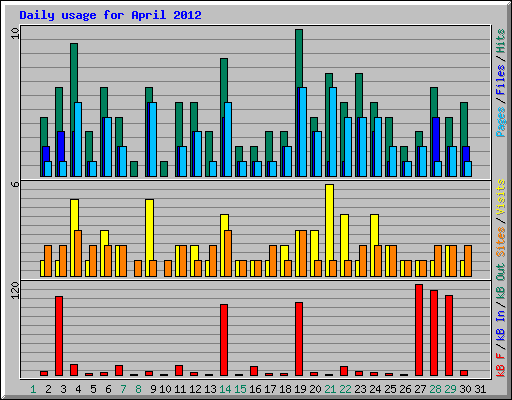Select the orange Sites bar on day 30
Screen dimensions: 512x400
pyautogui.click(x=468, y=261)
